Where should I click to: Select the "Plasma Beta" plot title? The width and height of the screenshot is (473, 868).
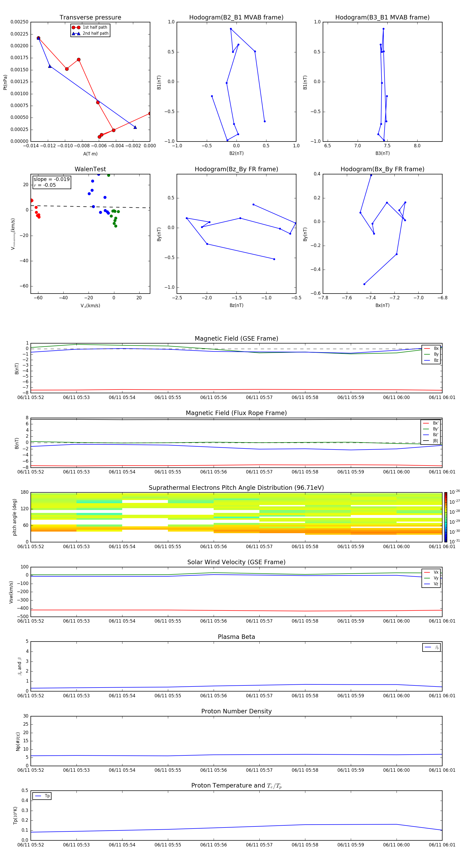(x=236, y=637)
